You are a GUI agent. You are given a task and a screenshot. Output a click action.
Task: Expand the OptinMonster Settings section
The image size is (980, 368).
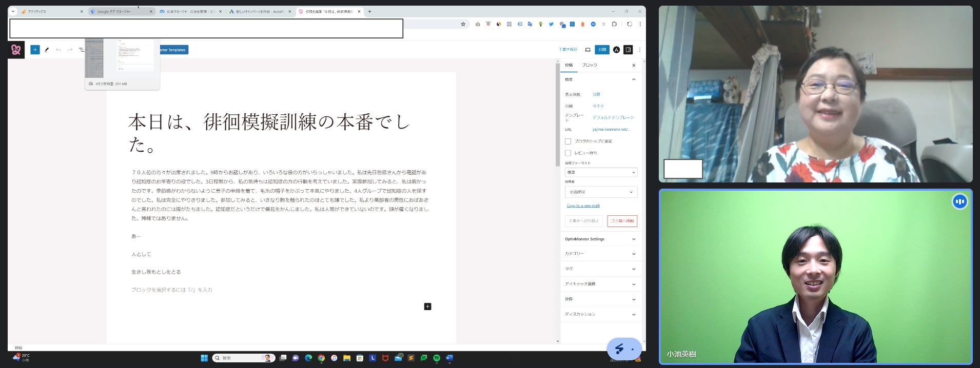[601, 239]
